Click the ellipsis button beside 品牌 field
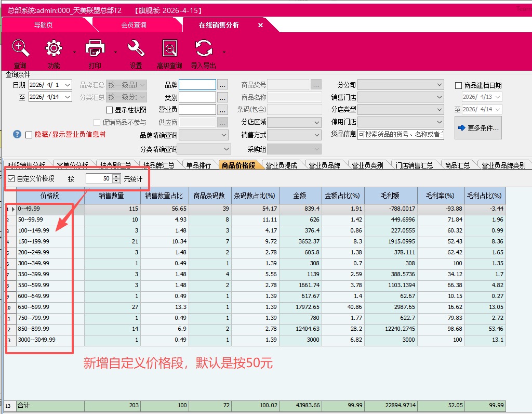This screenshot has width=532, height=414. 222,85
